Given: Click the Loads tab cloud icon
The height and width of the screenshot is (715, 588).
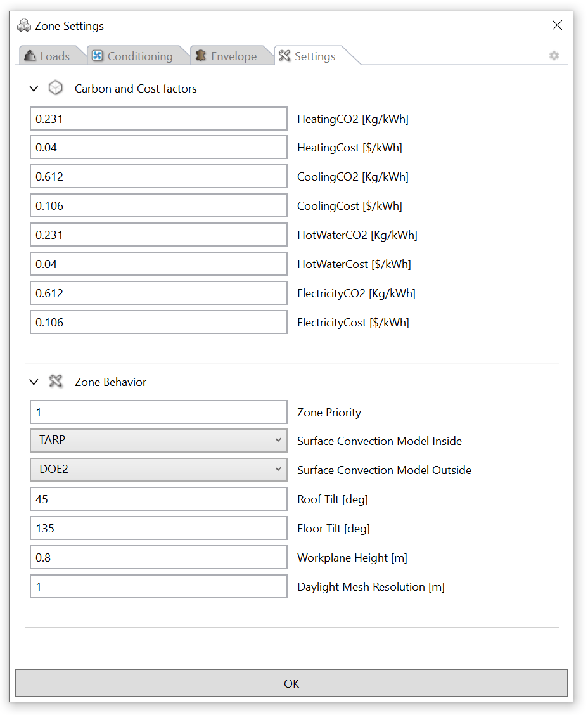Looking at the screenshot, I should (x=30, y=56).
